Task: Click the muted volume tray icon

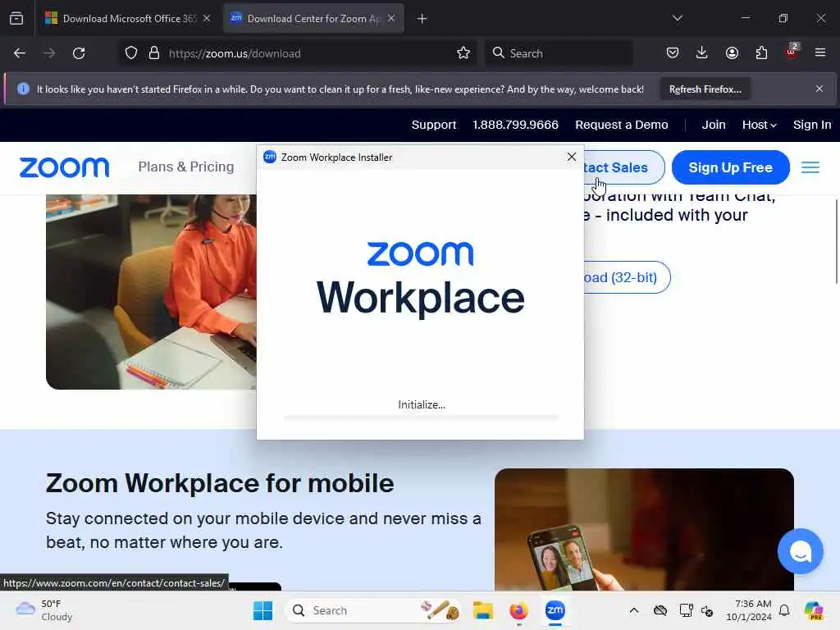Action: click(707, 610)
